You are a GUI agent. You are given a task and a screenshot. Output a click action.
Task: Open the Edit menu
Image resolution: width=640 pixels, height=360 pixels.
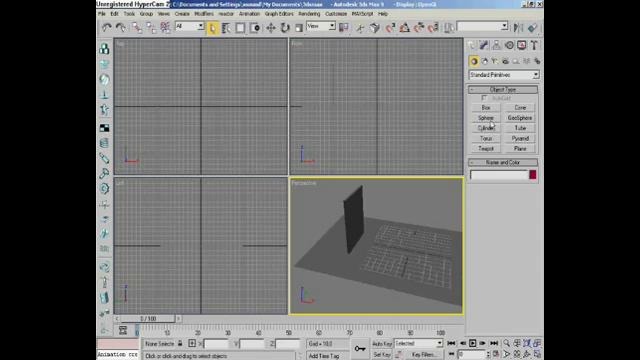pos(114,14)
